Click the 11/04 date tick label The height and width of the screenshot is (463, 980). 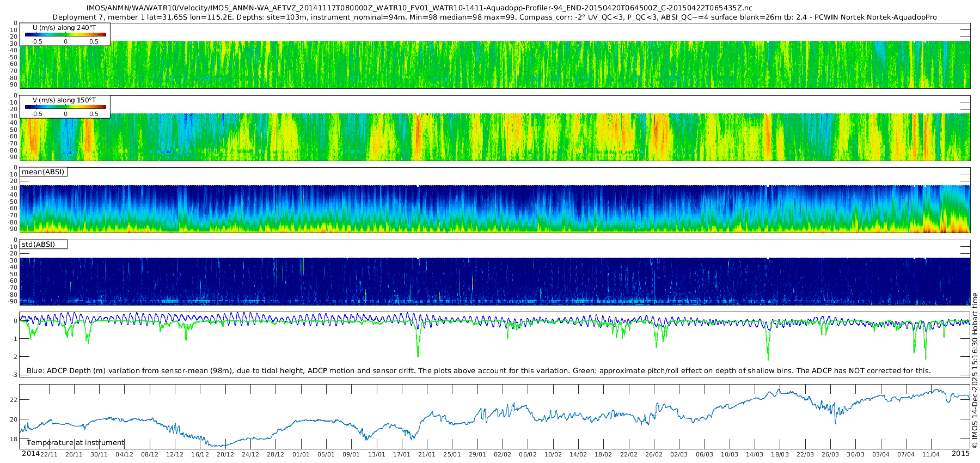pos(931,455)
